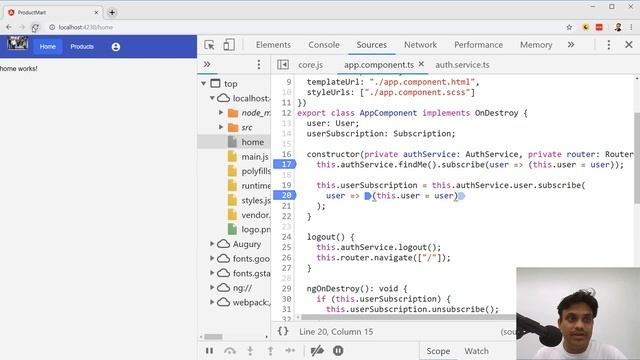
Task: Expand the node_modules folder
Action: click(221, 113)
